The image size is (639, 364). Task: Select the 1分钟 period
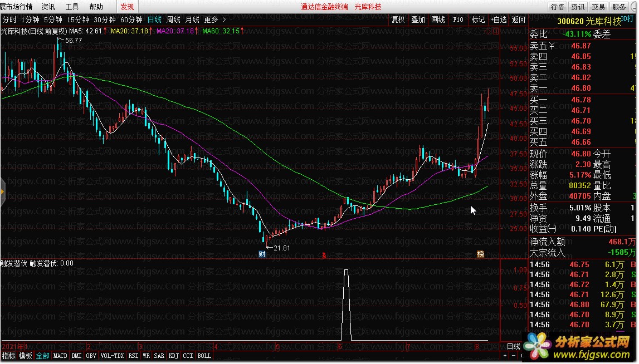[30, 19]
